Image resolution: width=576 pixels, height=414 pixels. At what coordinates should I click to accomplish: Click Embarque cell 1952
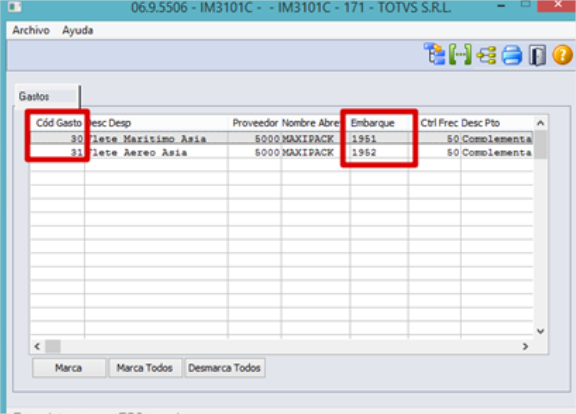379,152
